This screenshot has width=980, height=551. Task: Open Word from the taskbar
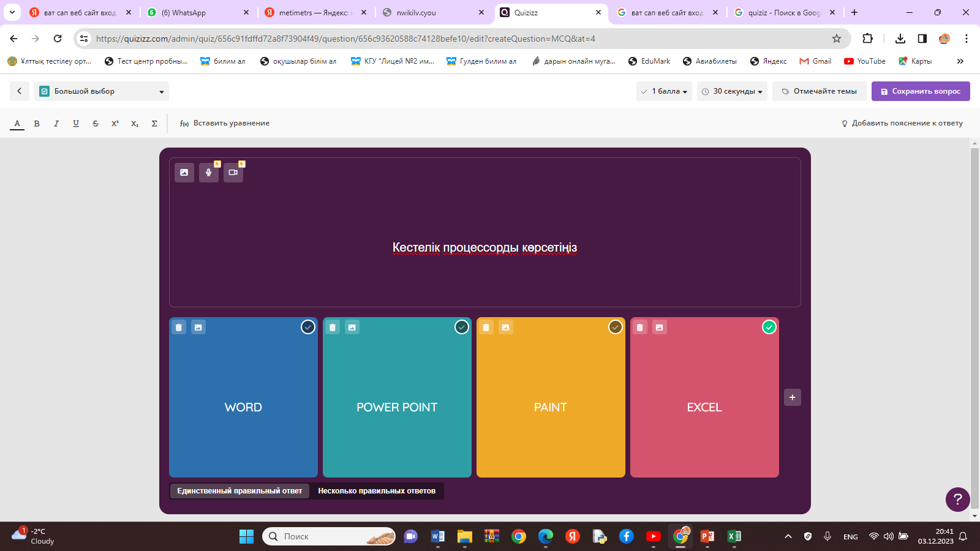click(x=437, y=536)
